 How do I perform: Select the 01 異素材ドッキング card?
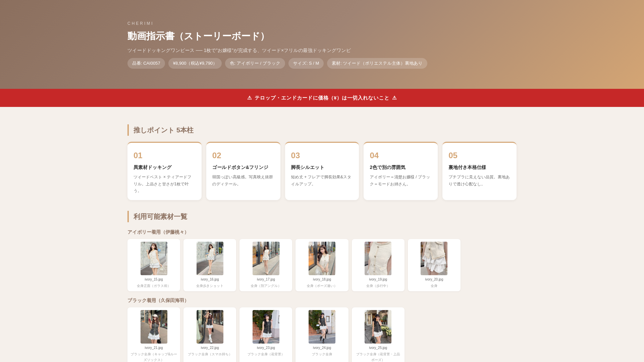pyautogui.click(x=164, y=171)
